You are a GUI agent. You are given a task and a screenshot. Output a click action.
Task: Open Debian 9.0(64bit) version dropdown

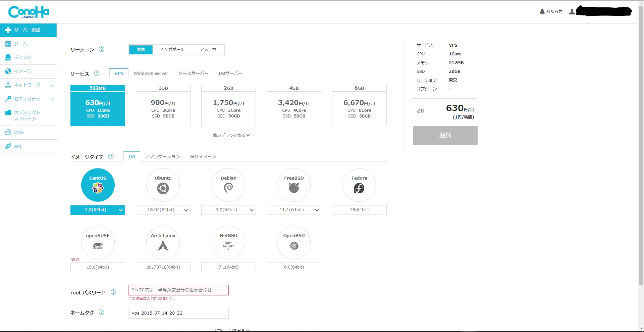[x=228, y=210]
